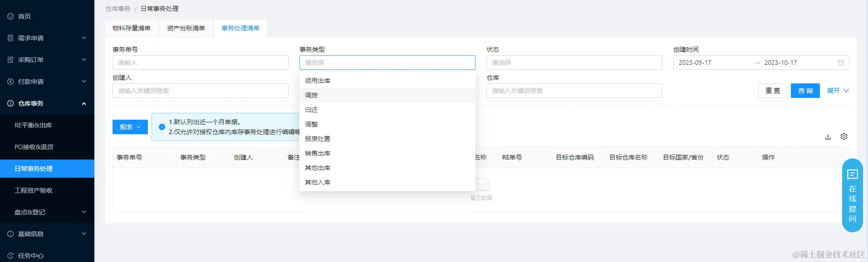868x262 pixels.
Task: Click the 创建人 keyword search field
Action: [201, 91]
